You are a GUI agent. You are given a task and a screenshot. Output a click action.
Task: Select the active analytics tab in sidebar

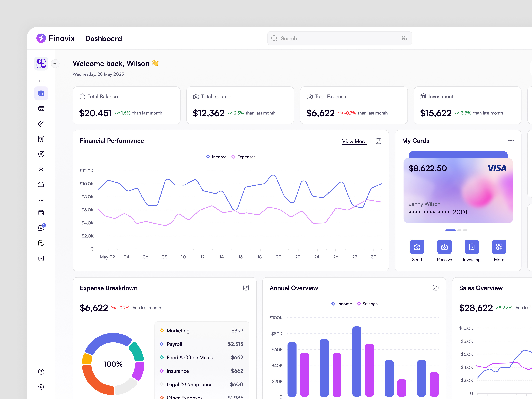tap(41, 93)
